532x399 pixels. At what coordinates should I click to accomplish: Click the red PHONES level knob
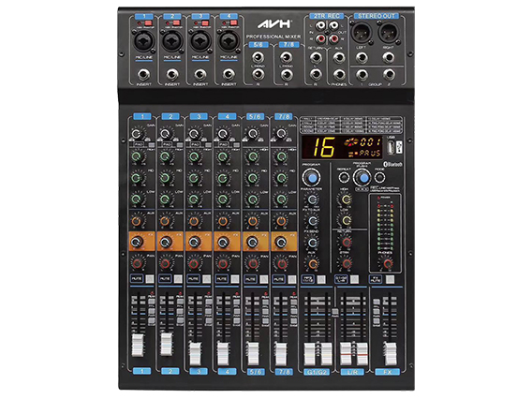point(387,263)
